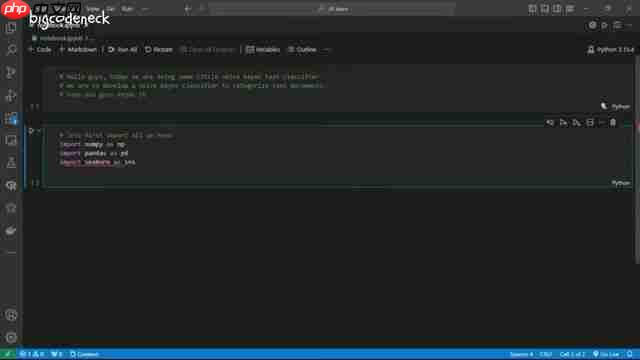Screen dimensions: 640x360
Task: Click the notebook settings gear in editor actions
Action: [x=592, y=25]
